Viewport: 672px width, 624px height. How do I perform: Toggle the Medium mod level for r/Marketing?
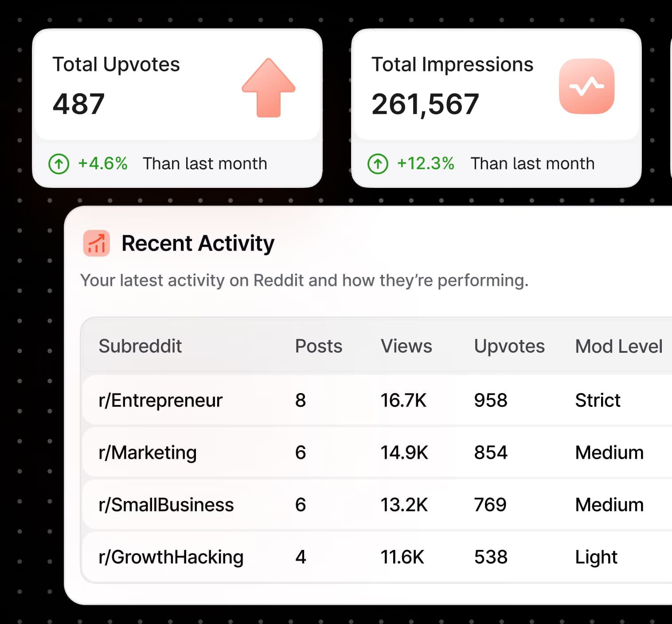point(609,452)
